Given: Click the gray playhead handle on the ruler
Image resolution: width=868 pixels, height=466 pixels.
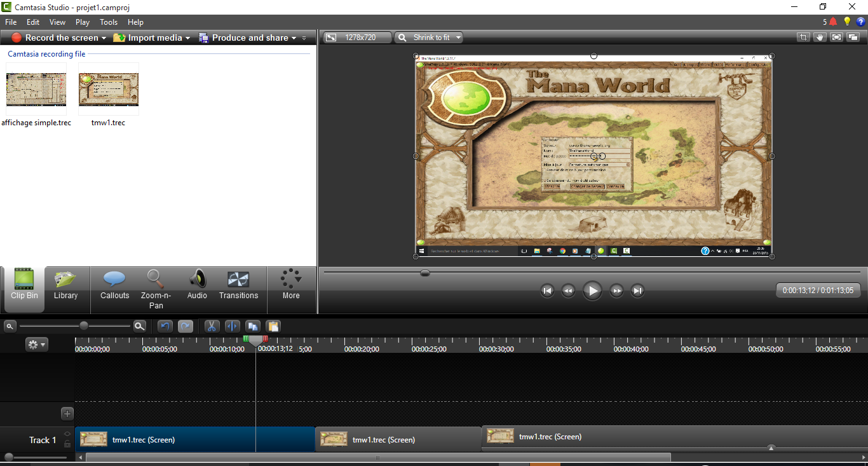Looking at the screenshot, I should click(x=255, y=341).
